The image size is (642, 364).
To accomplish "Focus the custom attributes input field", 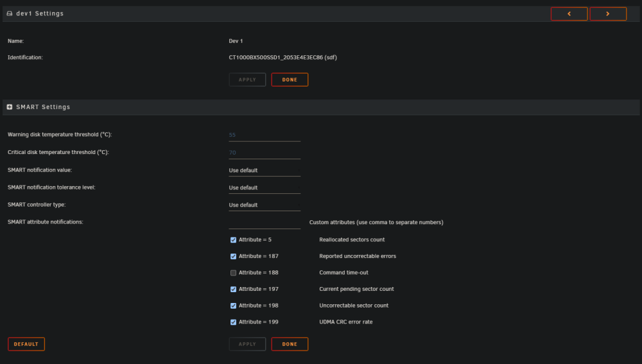I will pyautogui.click(x=265, y=223).
